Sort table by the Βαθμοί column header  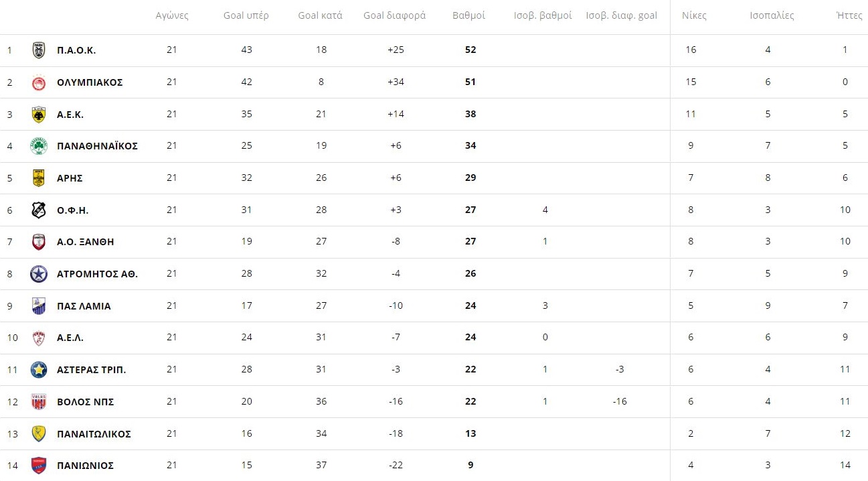469,15
